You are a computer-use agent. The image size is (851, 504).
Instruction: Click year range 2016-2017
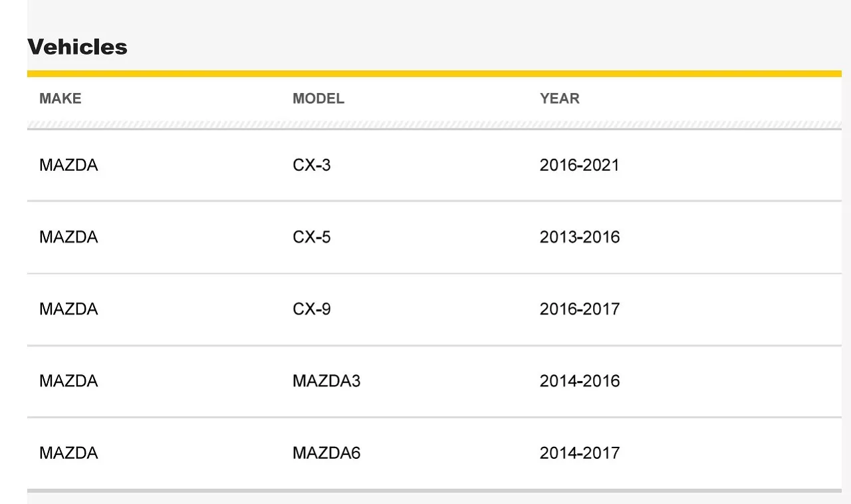pyautogui.click(x=580, y=309)
